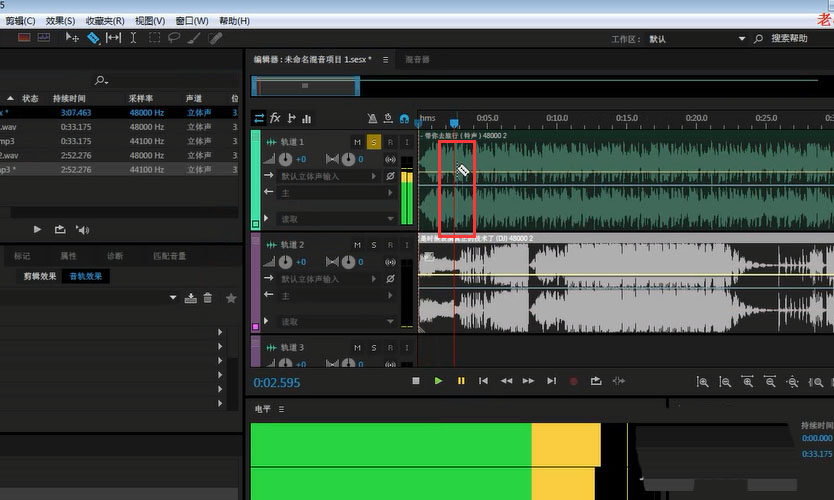Mute track 轨道 1

357,143
